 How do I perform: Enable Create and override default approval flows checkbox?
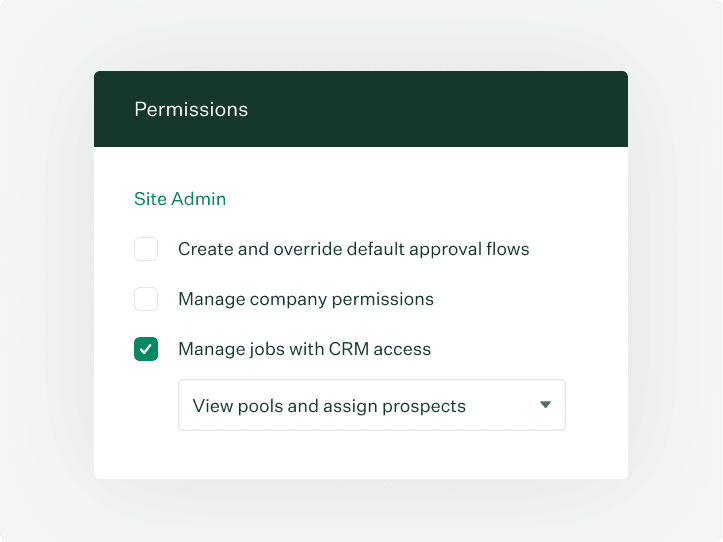pyautogui.click(x=146, y=249)
